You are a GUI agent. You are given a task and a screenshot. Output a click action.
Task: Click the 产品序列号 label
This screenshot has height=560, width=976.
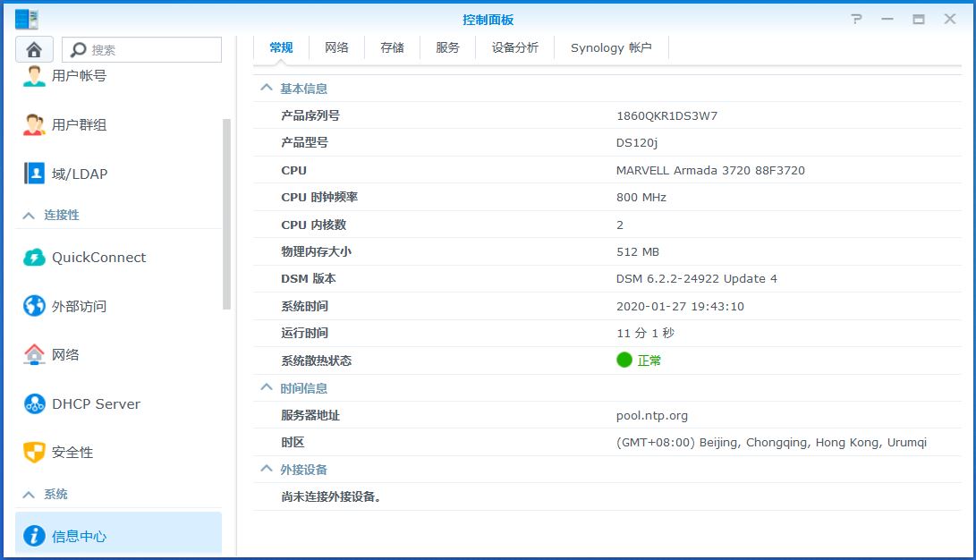pos(310,115)
